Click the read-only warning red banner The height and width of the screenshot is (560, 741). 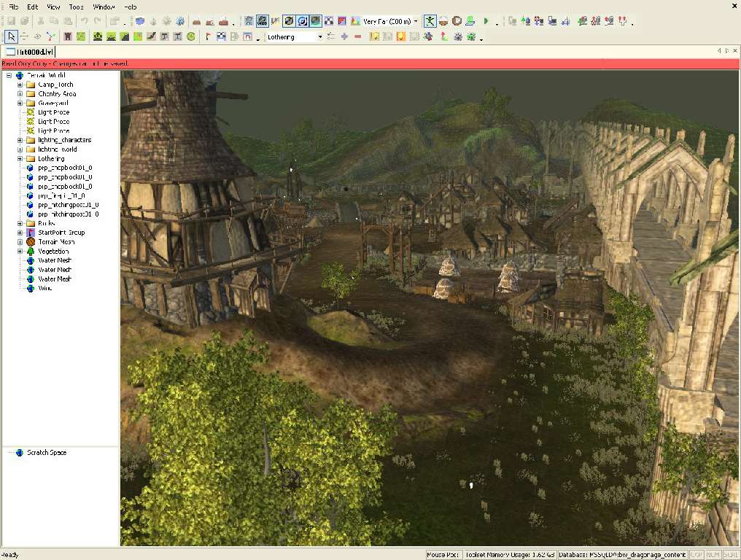pos(370,63)
